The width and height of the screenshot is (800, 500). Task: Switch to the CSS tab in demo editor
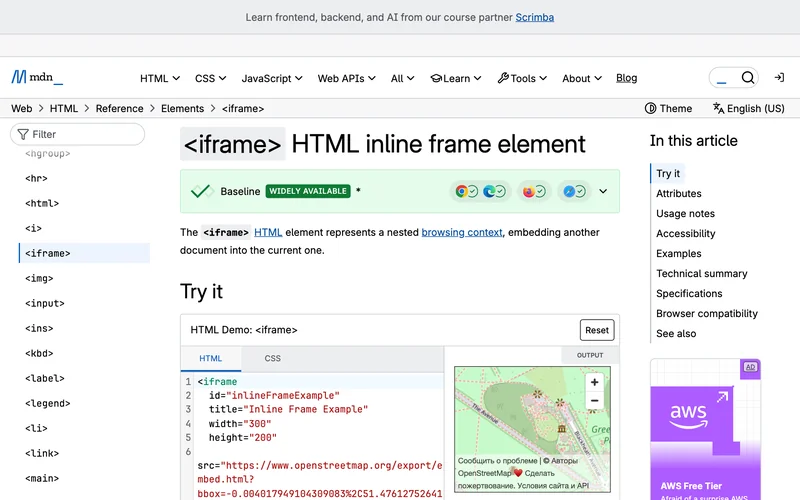coord(272,358)
